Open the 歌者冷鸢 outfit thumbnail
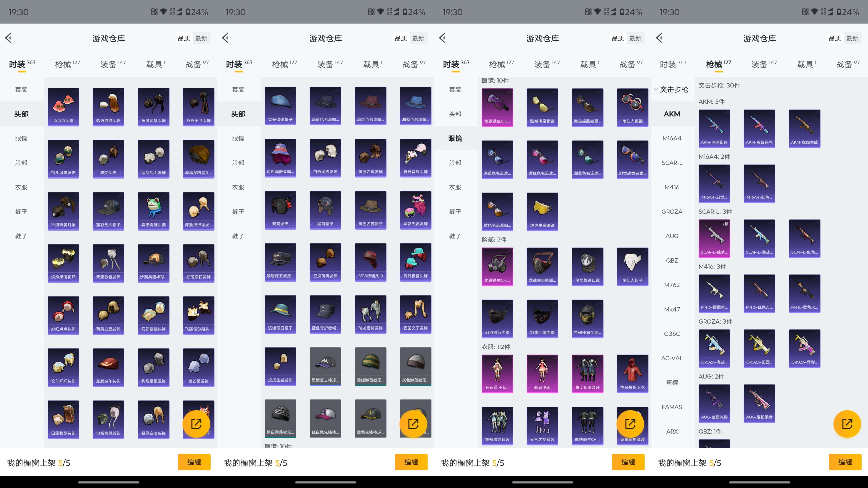Viewport: 868px width, 488px height. (542, 374)
